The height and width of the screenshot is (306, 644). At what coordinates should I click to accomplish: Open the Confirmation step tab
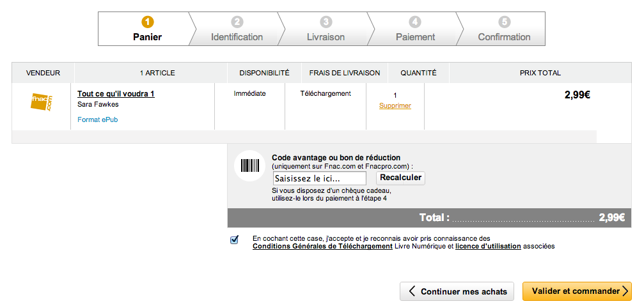[505, 37]
